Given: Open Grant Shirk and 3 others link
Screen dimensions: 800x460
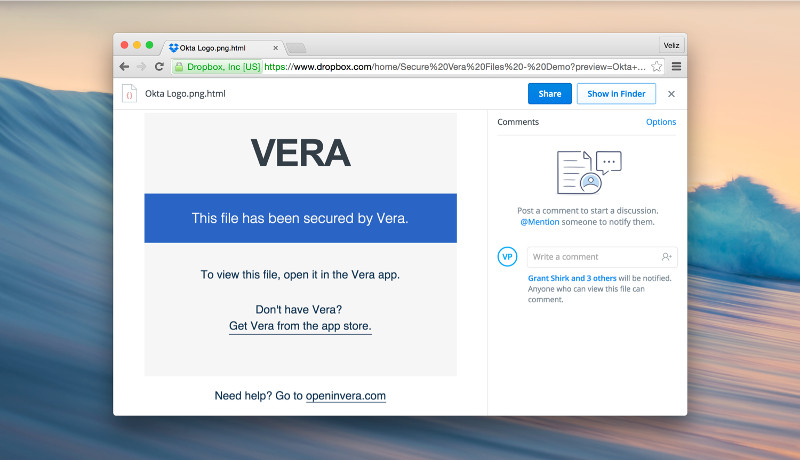Looking at the screenshot, I should pyautogui.click(x=572, y=278).
